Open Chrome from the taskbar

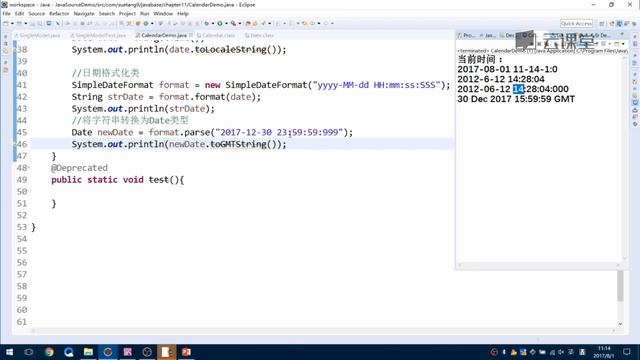(x=49, y=352)
